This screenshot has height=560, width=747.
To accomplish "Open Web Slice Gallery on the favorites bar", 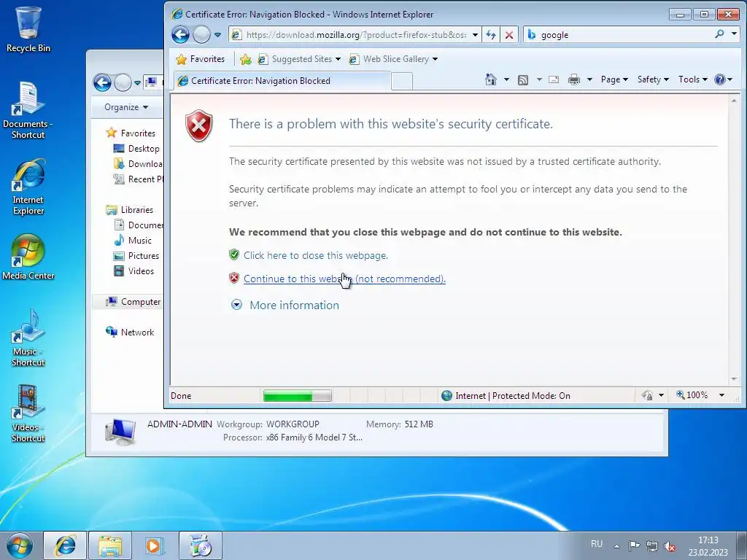I will point(393,59).
